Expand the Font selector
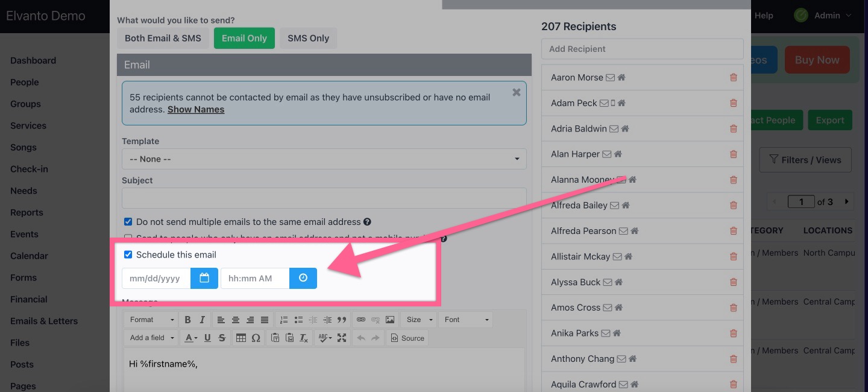 pos(466,319)
